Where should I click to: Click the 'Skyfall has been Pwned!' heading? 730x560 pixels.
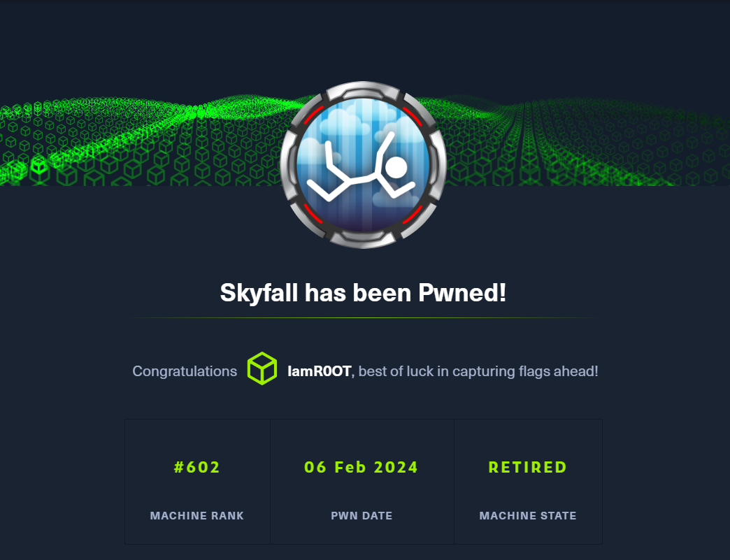click(363, 293)
